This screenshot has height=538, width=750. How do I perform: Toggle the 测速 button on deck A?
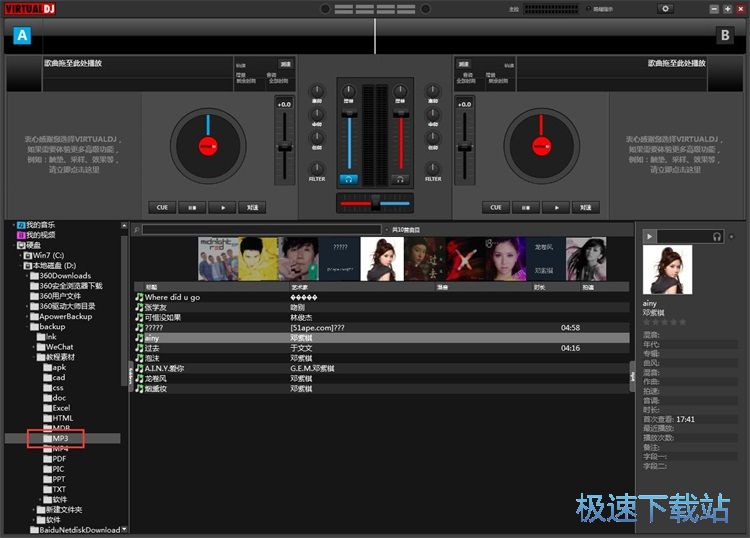pos(286,64)
